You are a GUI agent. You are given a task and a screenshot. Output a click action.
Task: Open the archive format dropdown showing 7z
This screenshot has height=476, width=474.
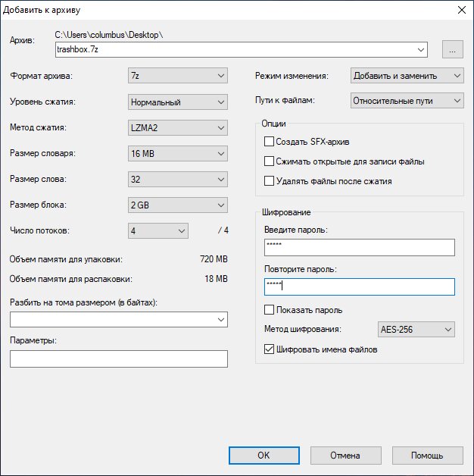(178, 76)
